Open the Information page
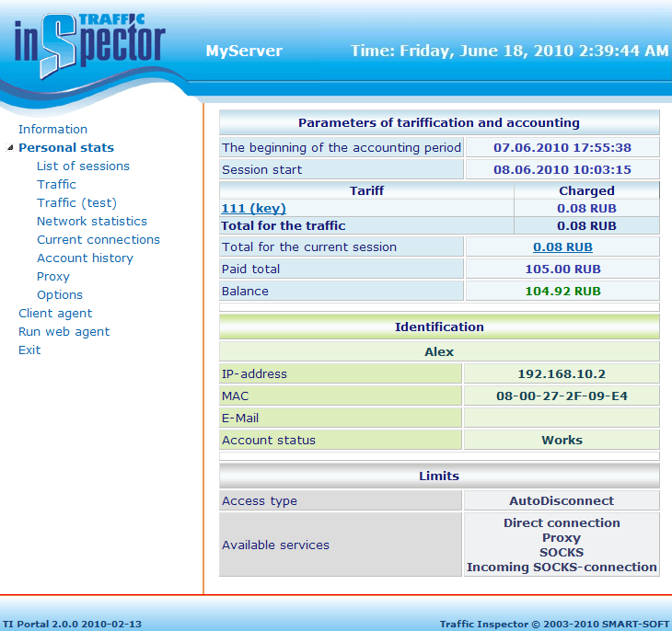 (52, 130)
